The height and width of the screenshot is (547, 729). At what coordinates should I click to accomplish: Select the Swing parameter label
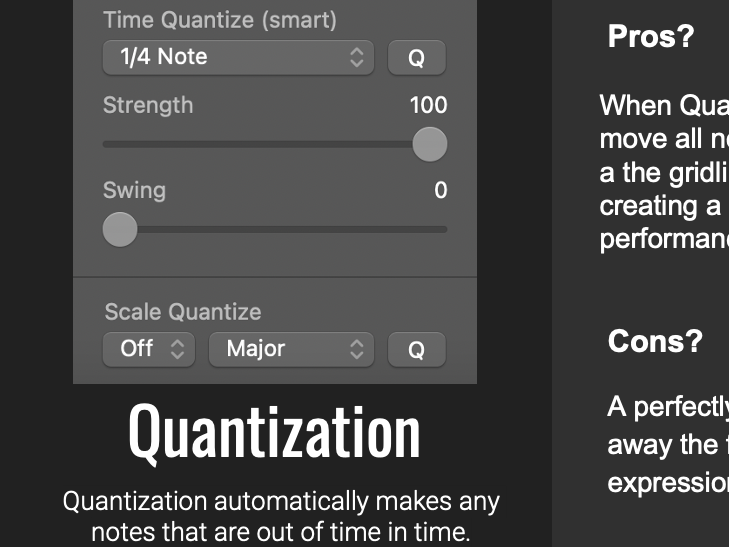point(134,190)
